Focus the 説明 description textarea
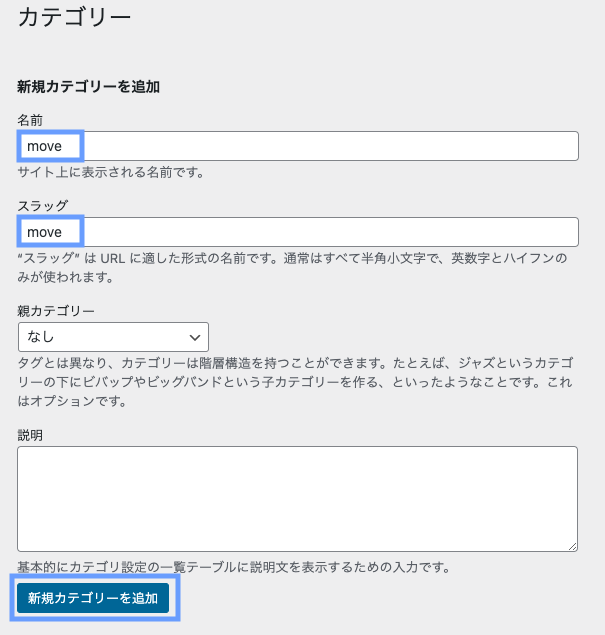 pos(297,498)
